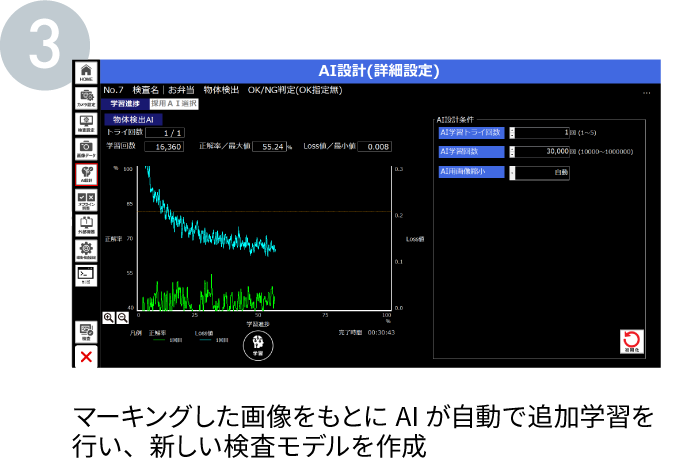Click the 学習回数 field showing 16,360
Image resolution: width=688 pixels, height=458 pixels.
(164, 147)
